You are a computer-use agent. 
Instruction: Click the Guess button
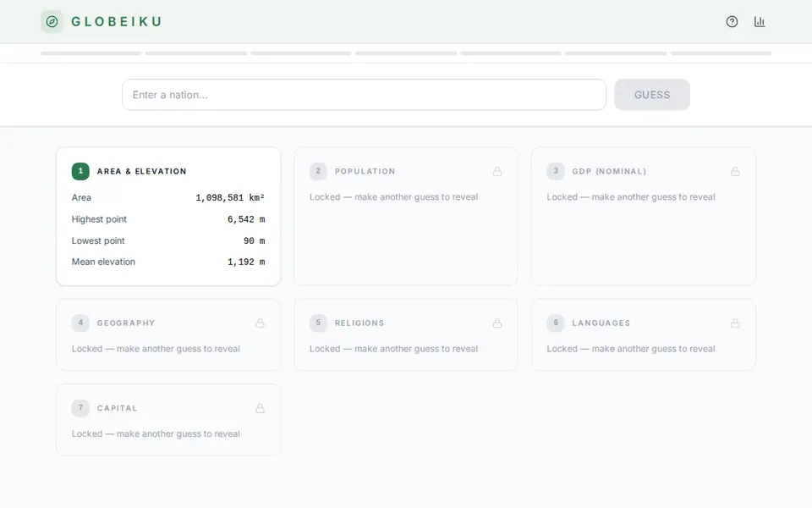click(652, 95)
